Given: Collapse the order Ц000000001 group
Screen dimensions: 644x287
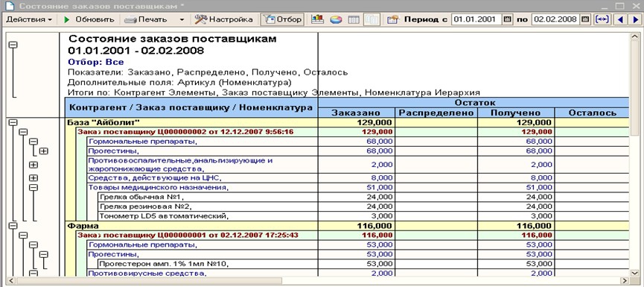Looking at the screenshot, I should tap(23, 235).
